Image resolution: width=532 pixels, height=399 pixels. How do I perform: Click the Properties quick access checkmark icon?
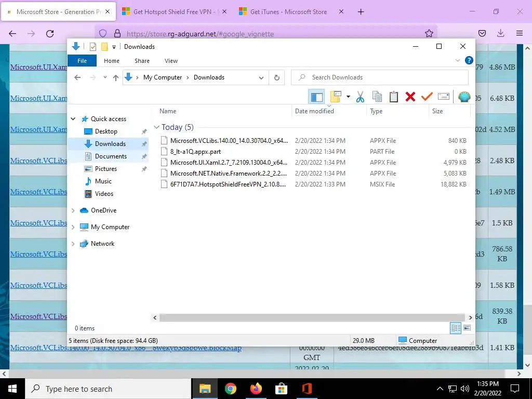92,46
